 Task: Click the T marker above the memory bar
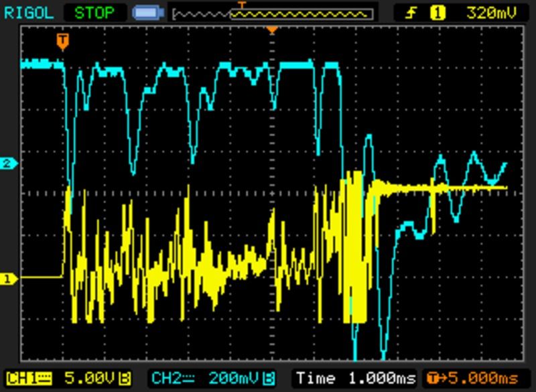pyautogui.click(x=243, y=5)
